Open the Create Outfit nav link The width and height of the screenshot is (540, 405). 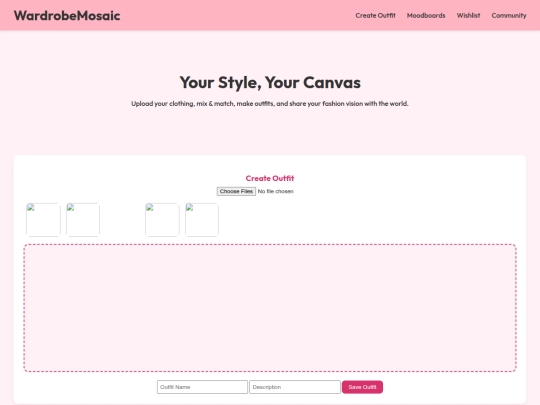point(375,15)
